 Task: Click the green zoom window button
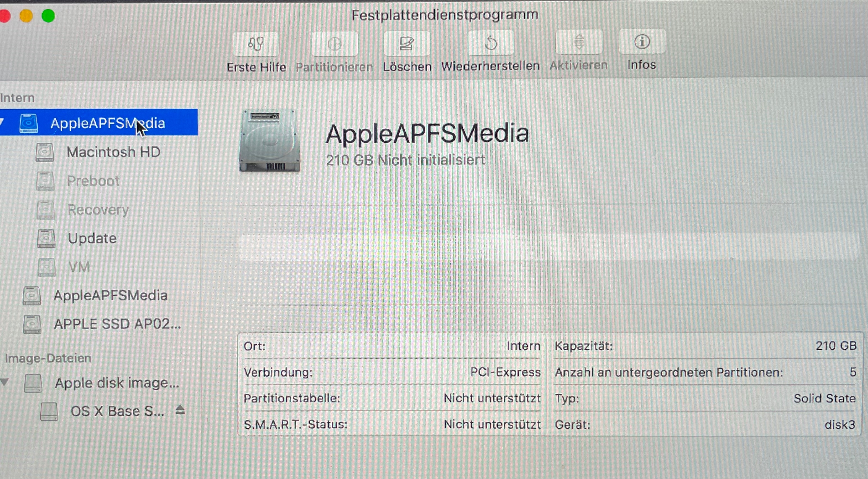[48, 16]
